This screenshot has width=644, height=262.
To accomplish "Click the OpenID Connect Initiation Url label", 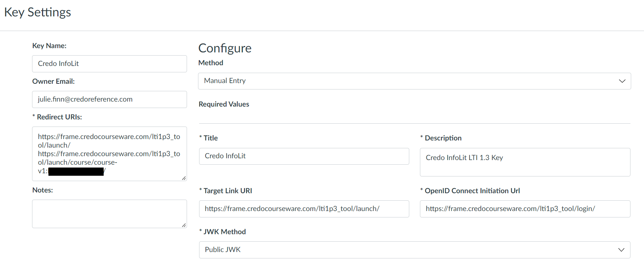I will [x=470, y=191].
